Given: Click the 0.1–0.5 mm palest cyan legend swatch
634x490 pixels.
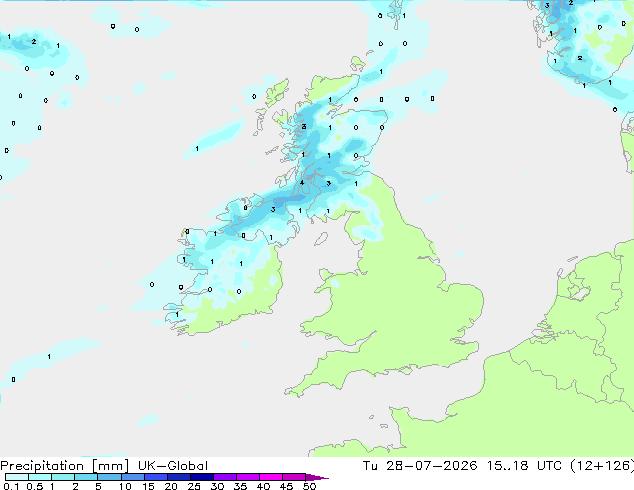Looking at the screenshot, I should (17, 477).
